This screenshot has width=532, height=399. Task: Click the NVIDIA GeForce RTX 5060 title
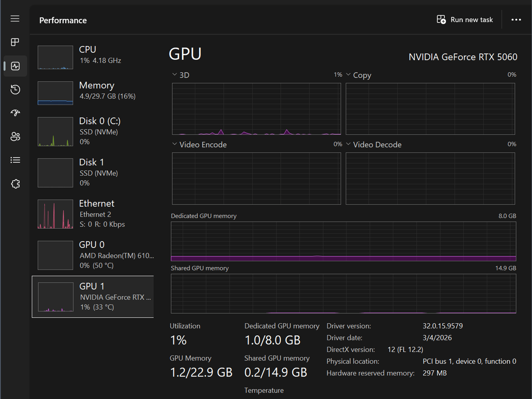pos(463,57)
